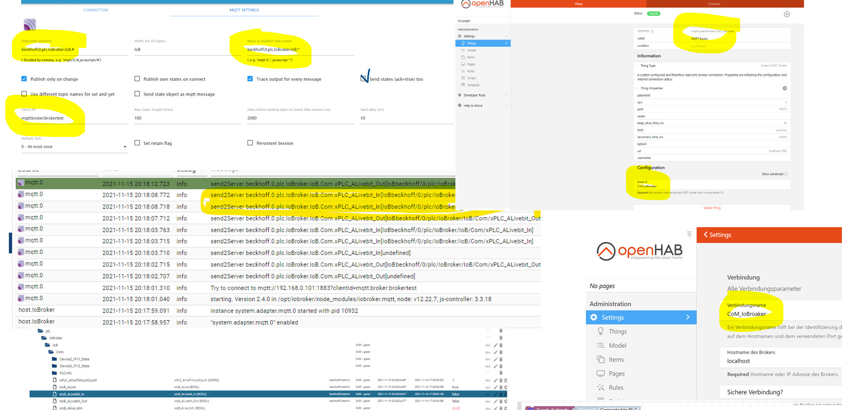Switch to the CONNECTION tab in MQTT adapter
868x410 pixels.
pos(96,10)
